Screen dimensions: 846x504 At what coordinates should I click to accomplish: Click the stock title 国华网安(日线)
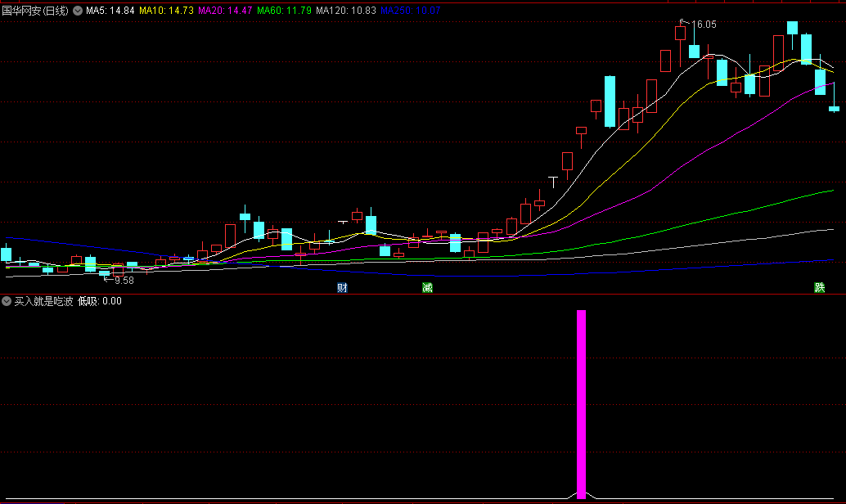coord(35,11)
